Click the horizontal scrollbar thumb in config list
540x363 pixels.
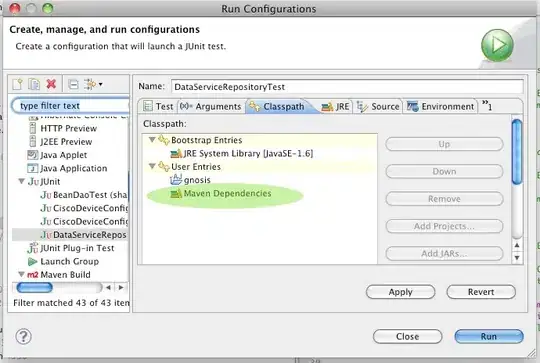coord(34,287)
